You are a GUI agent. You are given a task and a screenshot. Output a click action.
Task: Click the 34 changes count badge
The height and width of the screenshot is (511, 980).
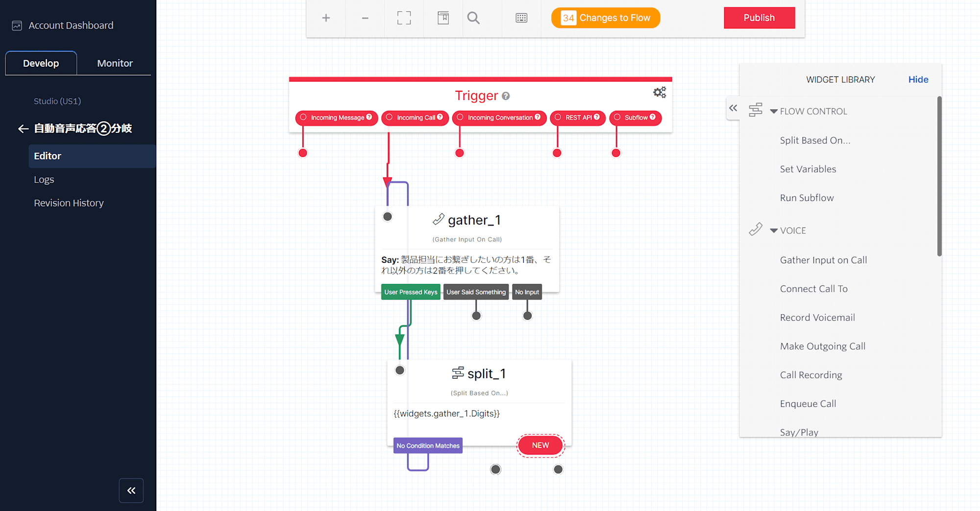click(568, 18)
